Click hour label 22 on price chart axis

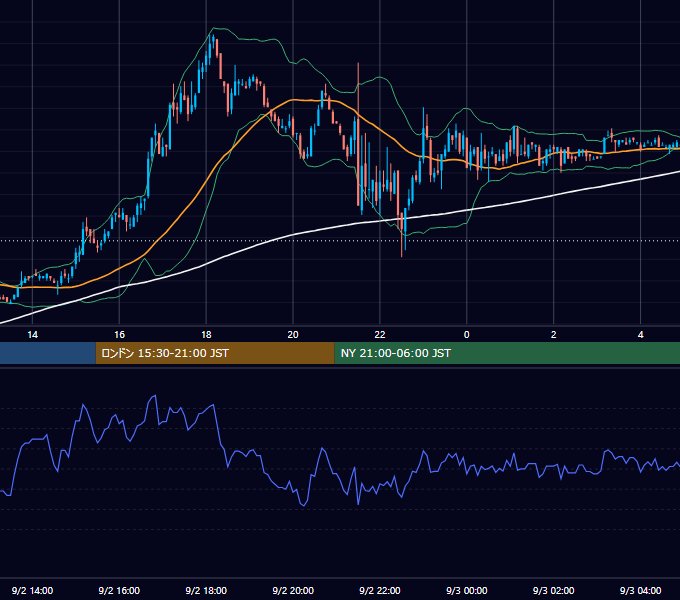click(380, 335)
